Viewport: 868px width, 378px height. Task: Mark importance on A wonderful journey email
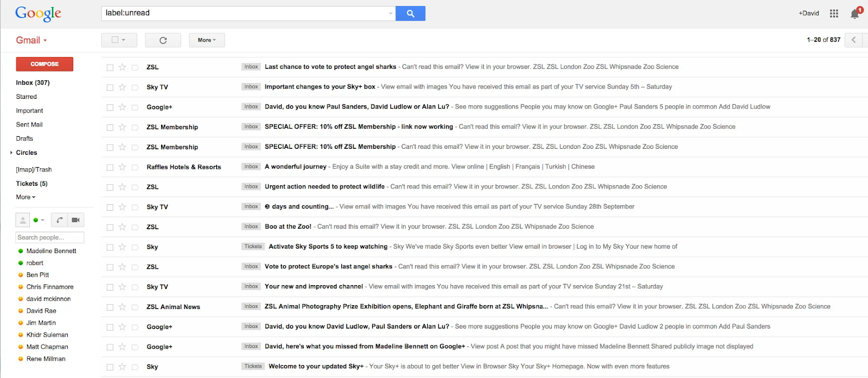[x=135, y=167]
